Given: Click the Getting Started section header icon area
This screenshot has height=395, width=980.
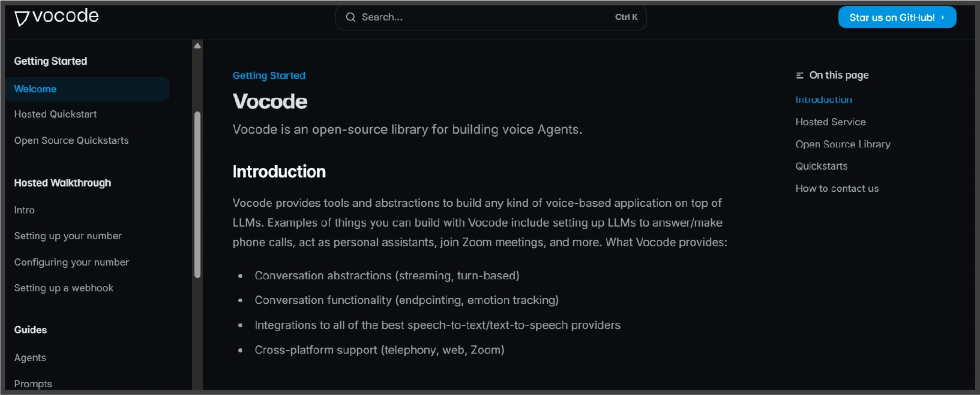Looking at the screenshot, I should [50, 61].
